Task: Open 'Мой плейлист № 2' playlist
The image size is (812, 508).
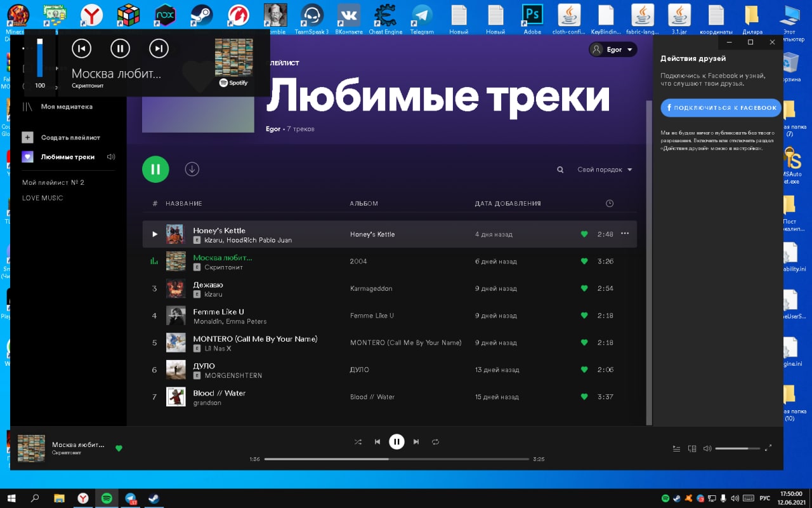Action: coord(53,183)
